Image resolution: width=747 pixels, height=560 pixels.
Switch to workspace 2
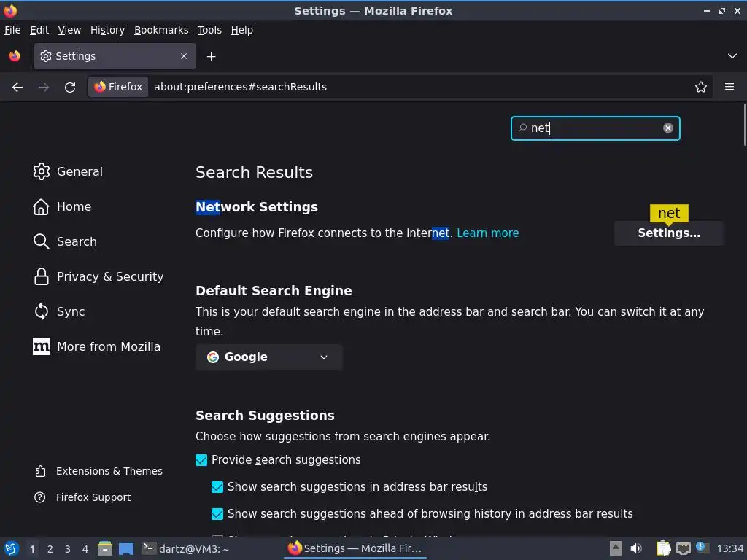point(50,549)
